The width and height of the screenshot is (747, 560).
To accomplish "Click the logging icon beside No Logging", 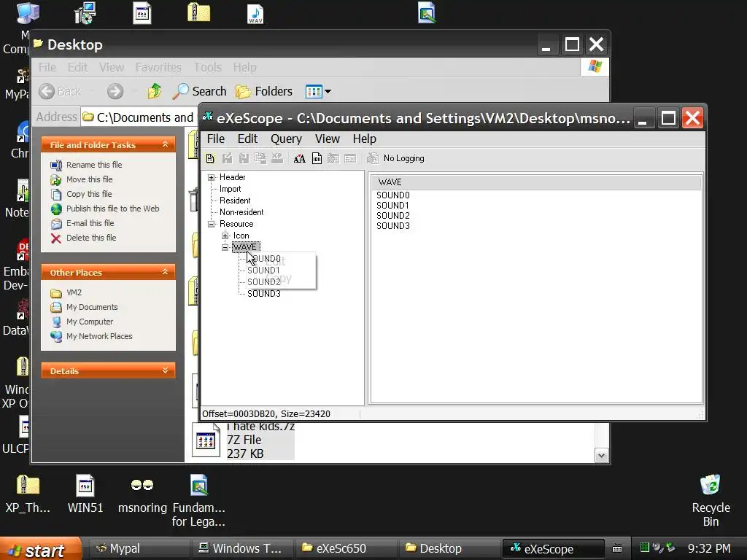I will [x=373, y=158].
